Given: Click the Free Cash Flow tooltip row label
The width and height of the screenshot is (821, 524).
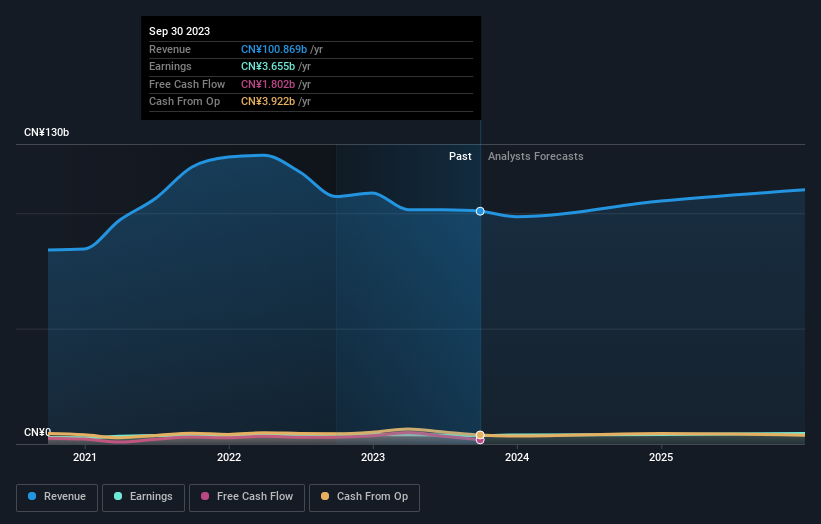Looking at the screenshot, I should [187, 84].
